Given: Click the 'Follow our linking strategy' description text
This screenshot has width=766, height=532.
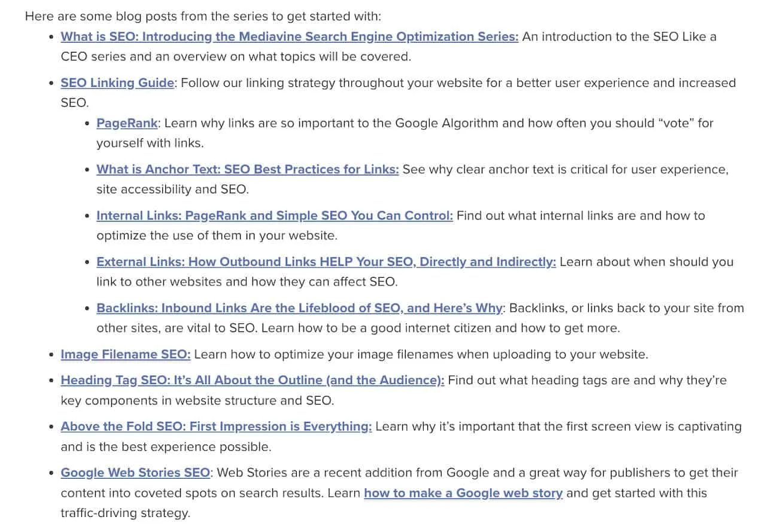Looking at the screenshot, I should point(399,93).
